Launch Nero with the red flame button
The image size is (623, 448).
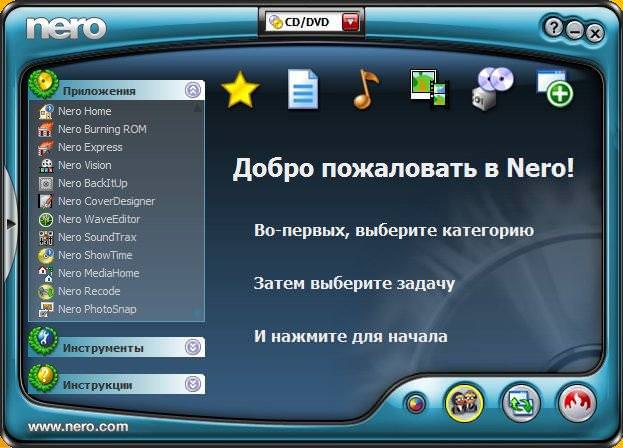577,403
